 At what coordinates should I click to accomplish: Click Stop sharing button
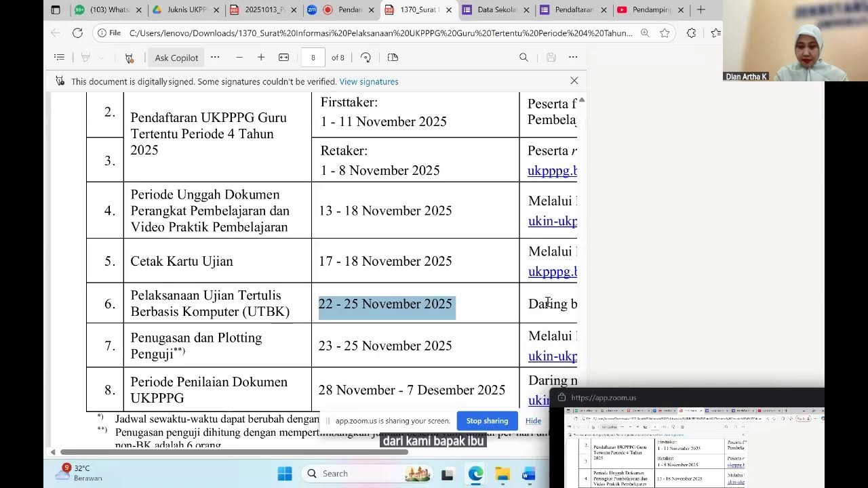(487, 421)
